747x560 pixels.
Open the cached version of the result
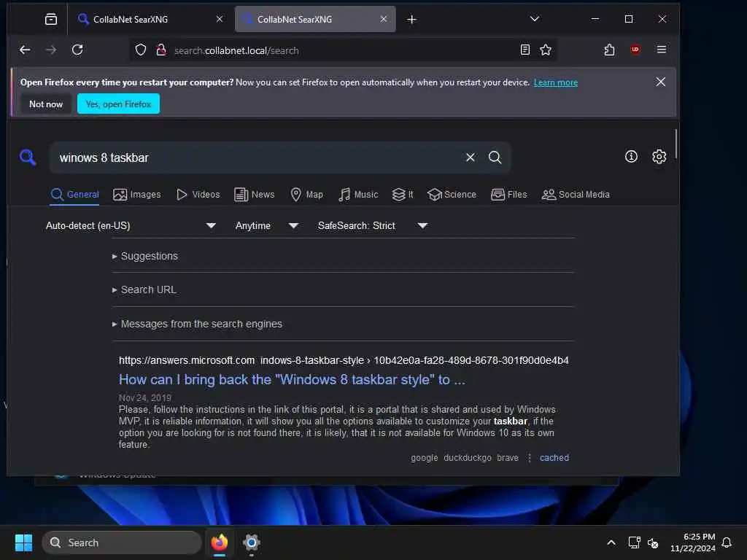tap(554, 458)
